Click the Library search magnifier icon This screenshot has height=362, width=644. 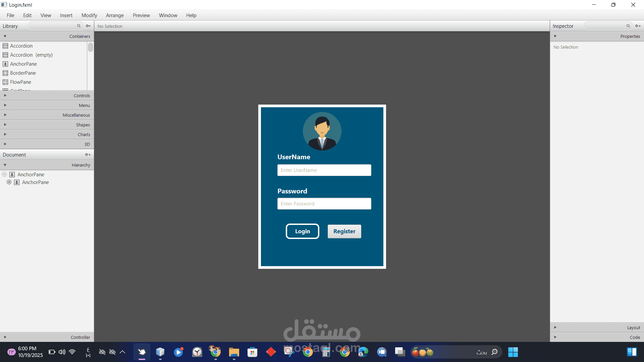[78, 26]
